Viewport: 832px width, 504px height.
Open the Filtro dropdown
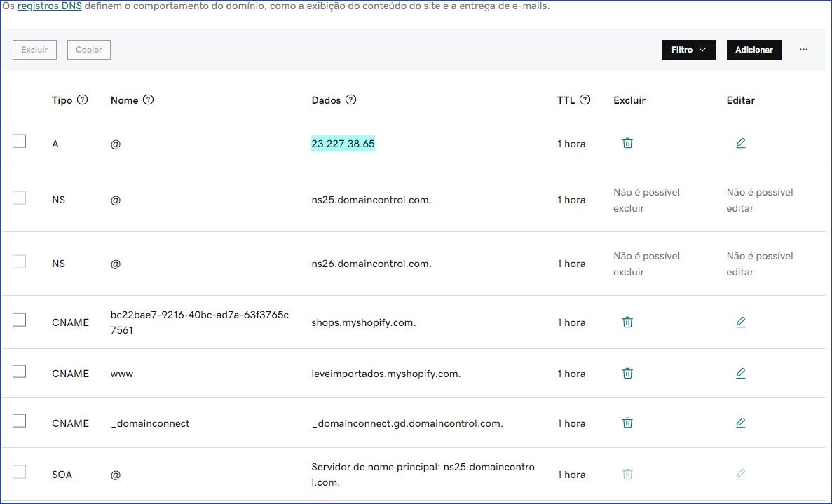tap(689, 50)
